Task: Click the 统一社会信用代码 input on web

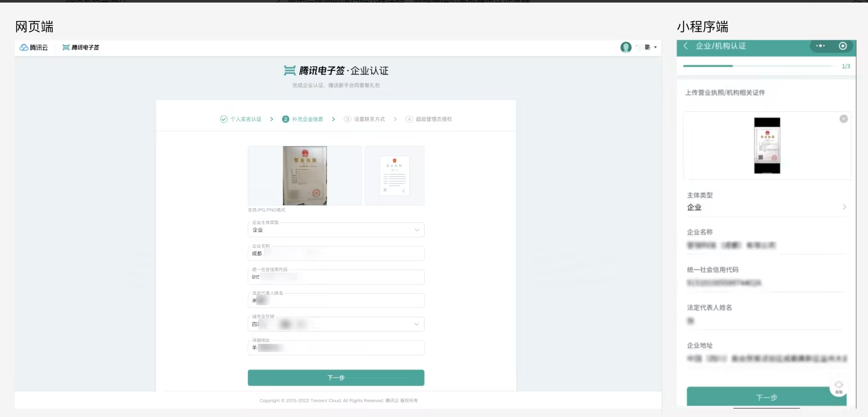Action: pyautogui.click(x=336, y=277)
